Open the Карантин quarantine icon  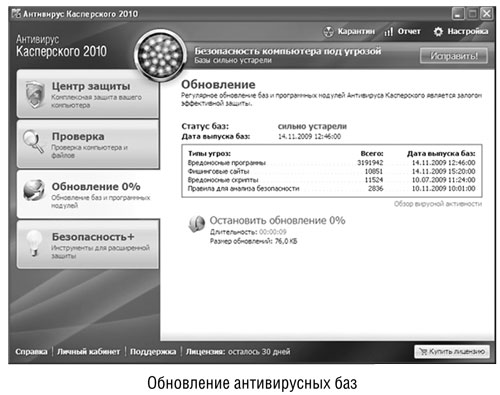tap(328, 32)
